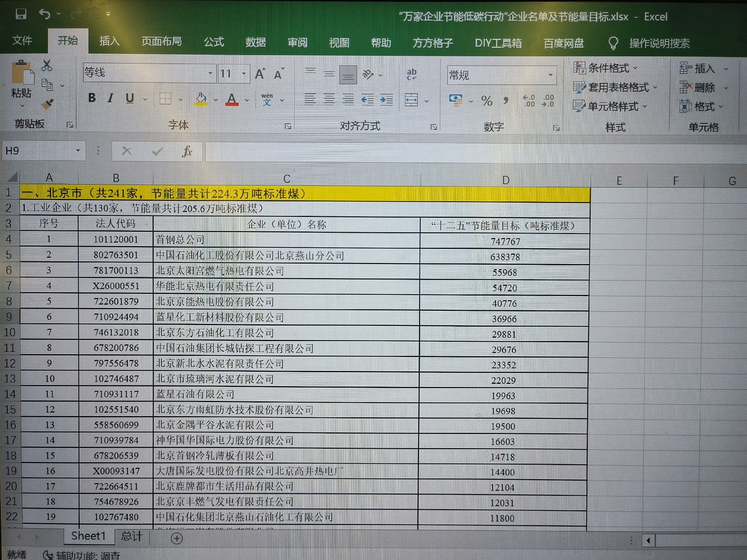Select cell with value 747767
Viewport: 747px width, 560px height.
point(505,241)
